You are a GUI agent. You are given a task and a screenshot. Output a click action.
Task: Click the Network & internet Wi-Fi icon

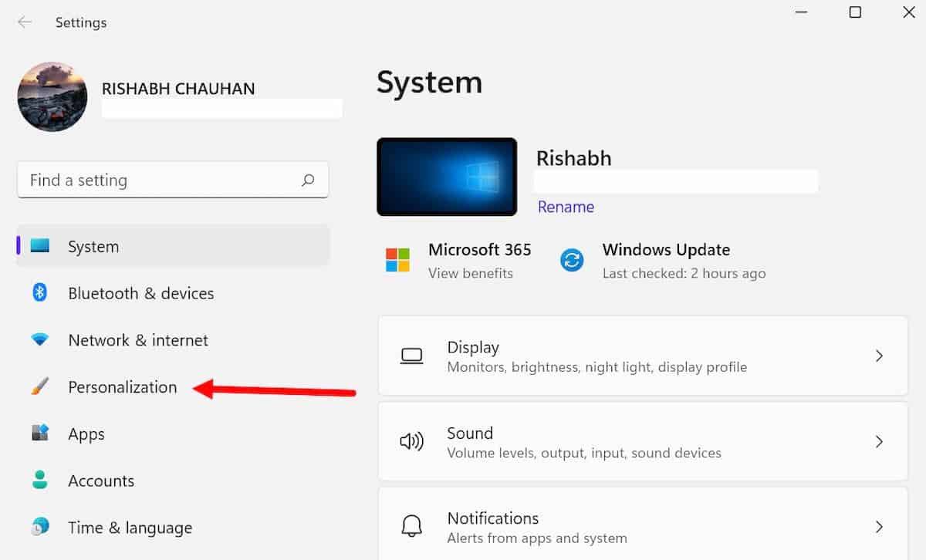tap(39, 340)
